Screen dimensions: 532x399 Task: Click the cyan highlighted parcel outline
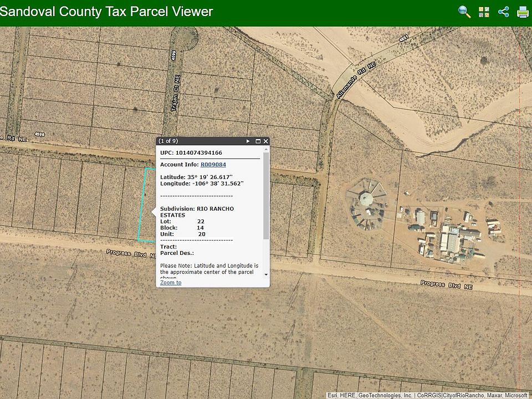point(141,205)
